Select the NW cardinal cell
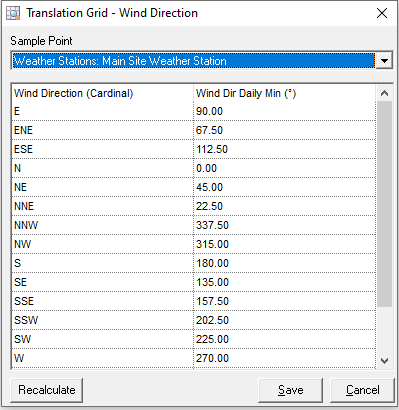 [103, 244]
